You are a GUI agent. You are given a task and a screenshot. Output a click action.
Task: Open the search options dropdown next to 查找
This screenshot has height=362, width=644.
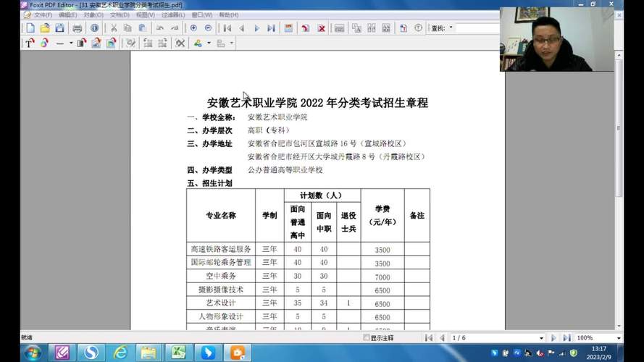coord(451,28)
